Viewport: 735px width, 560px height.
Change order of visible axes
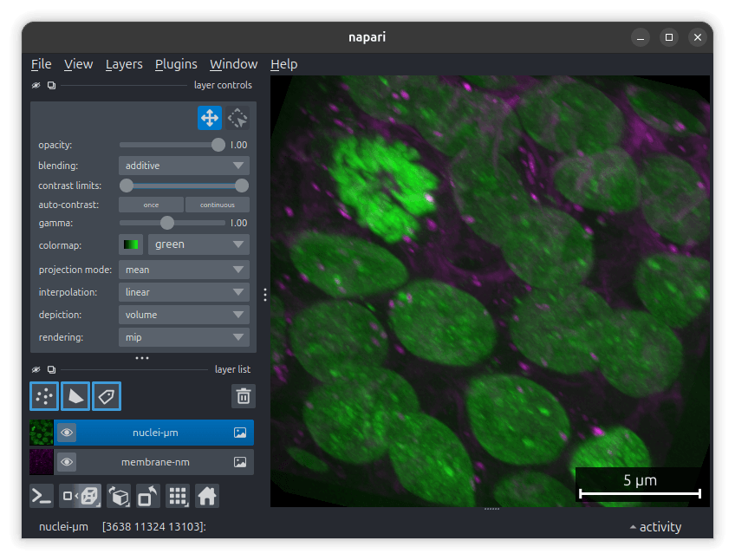click(119, 496)
